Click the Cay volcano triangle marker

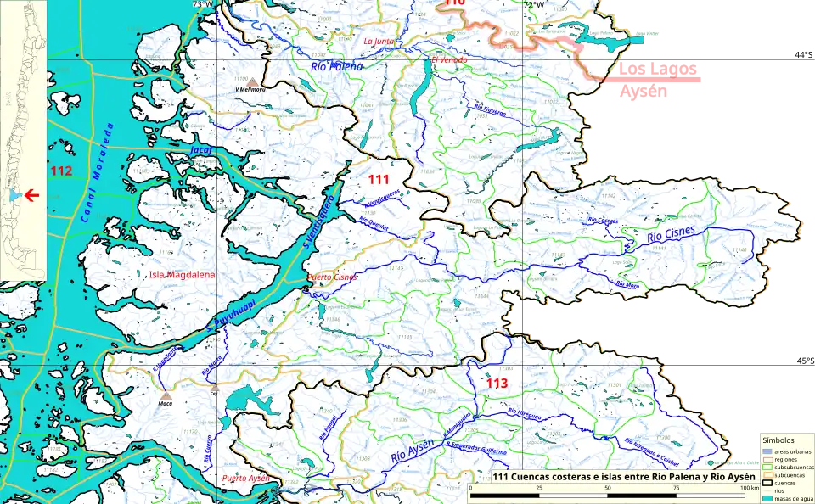pyautogui.click(x=214, y=387)
